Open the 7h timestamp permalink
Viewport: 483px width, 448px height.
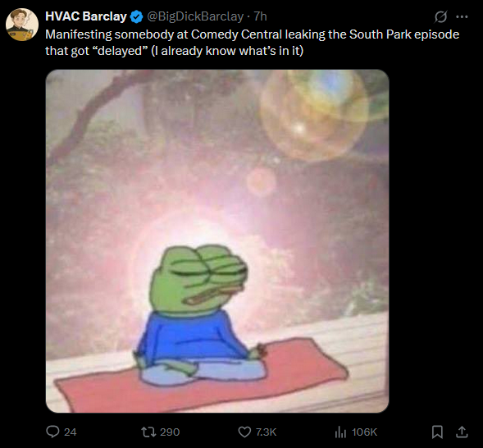[260, 16]
